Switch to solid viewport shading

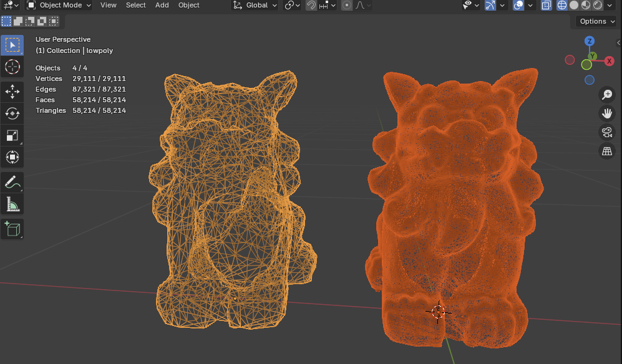click(x=573, y=5)
